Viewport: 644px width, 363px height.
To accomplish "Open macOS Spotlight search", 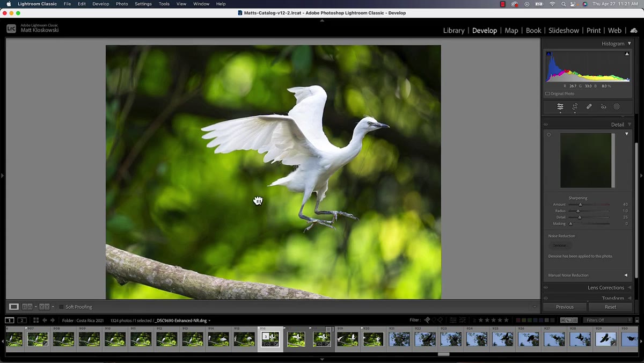I will [x=563, y=4].
